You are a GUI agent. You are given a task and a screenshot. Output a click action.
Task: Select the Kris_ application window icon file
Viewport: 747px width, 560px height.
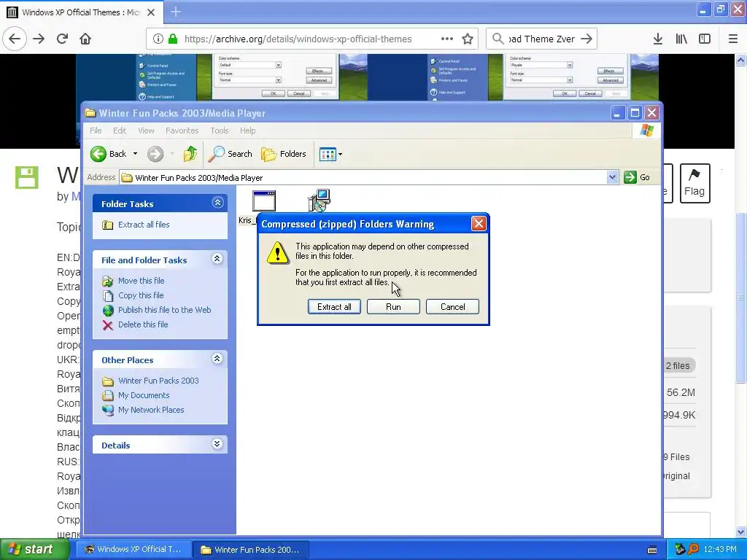pos(264,201)
